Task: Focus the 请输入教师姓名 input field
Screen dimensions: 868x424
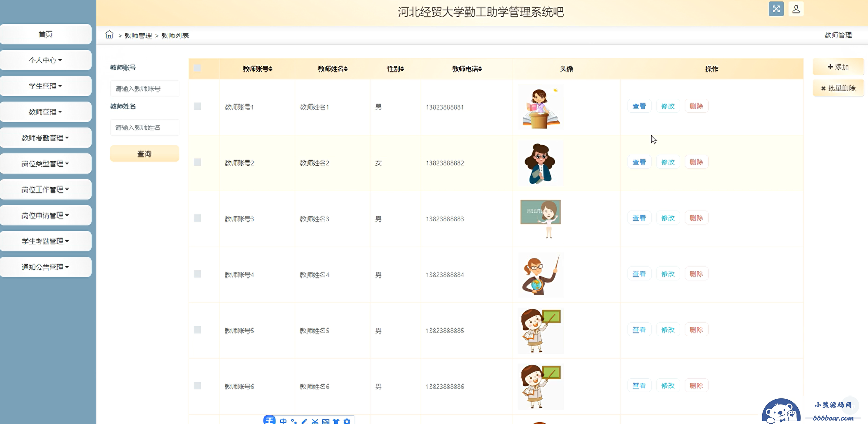Action: tap(145, 127)
